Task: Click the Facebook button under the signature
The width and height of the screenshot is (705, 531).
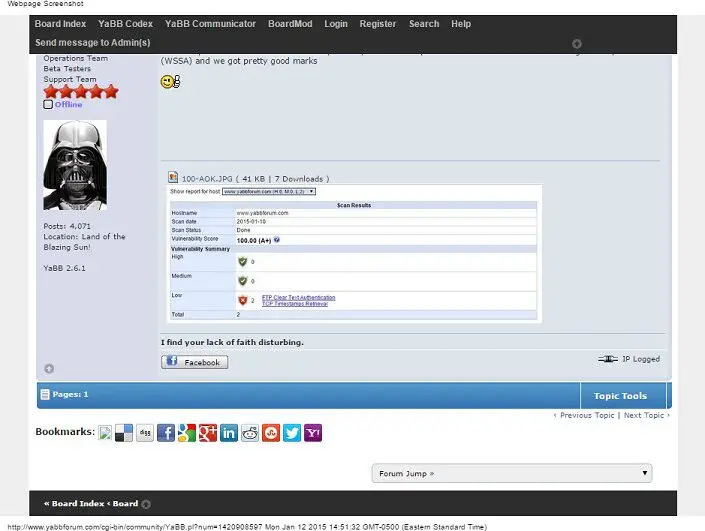Action: click(x=195, y=362)
